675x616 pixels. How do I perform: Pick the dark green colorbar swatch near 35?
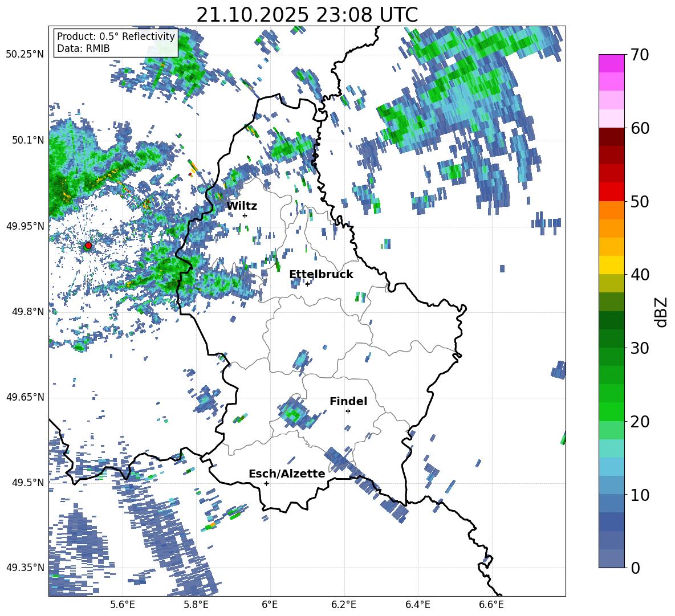pos(611,320)
